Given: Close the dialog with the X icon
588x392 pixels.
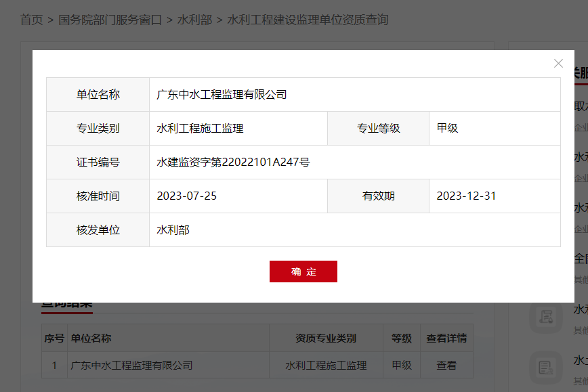Looking at the screenshot, I should point(558,63).
